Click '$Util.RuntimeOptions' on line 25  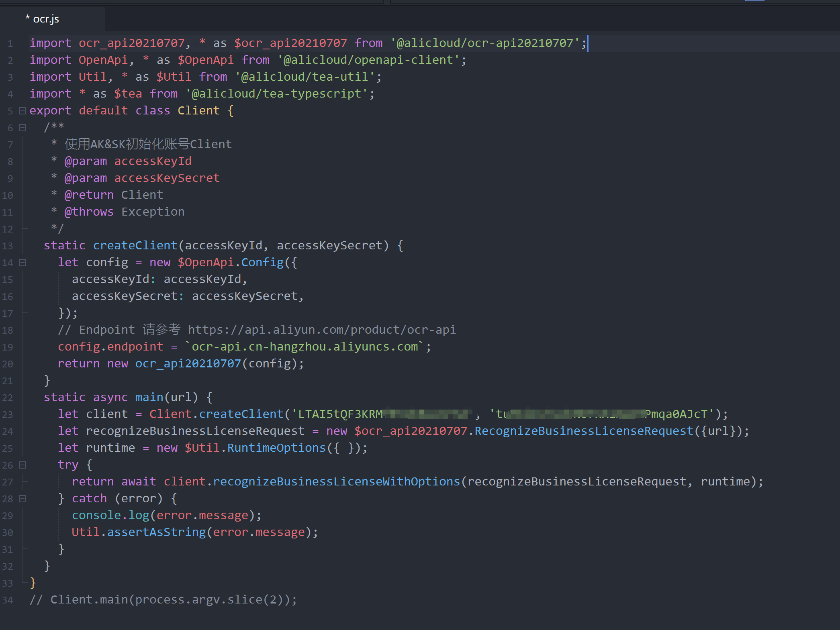click(255, 448)
